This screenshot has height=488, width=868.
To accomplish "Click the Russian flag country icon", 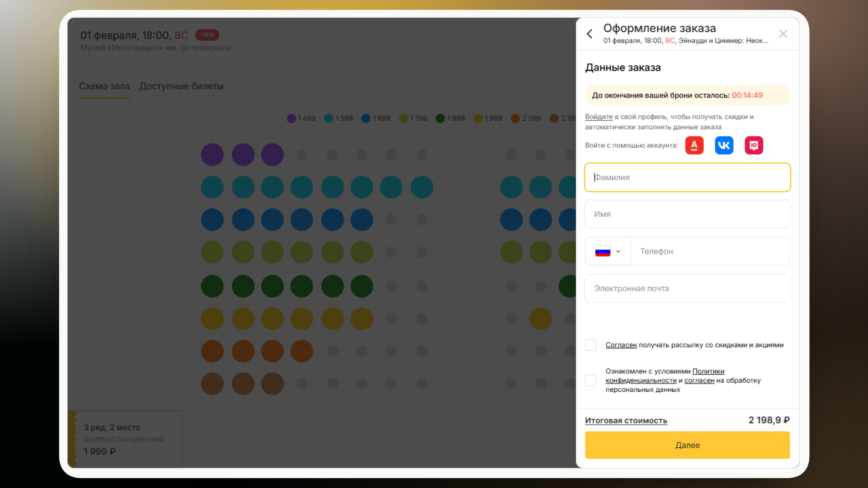I will (603, 251).
